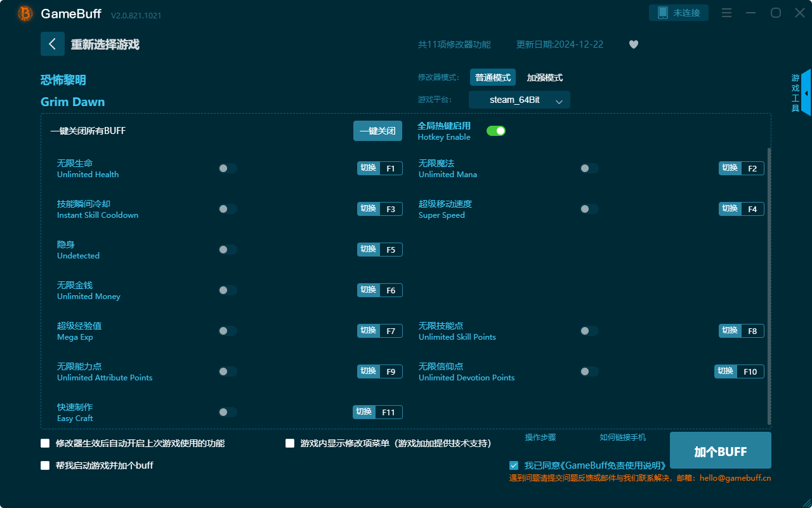Click the back arrow to reselect game
This screenshot has height=508, width=812.
coord(53,44)
